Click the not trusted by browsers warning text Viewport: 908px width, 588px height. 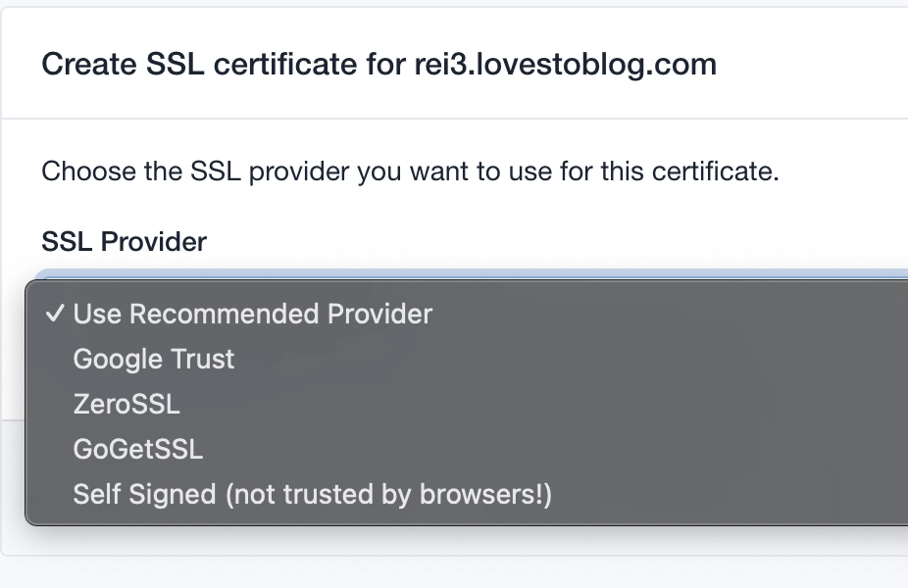(x=388, y=494)
